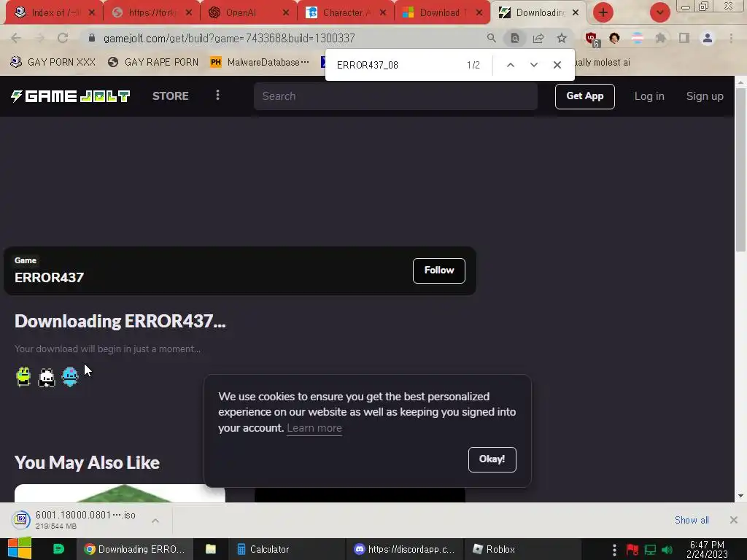Click the taskbar clock 6:47 PM
The height and width of the screenshot is (560, 747).
707,549
